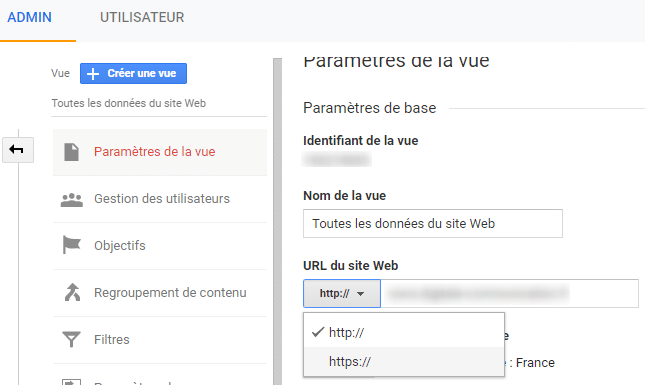This screenshot has width=645, height=385.
Task: Click the back arrow button
Action: [18, 149]
